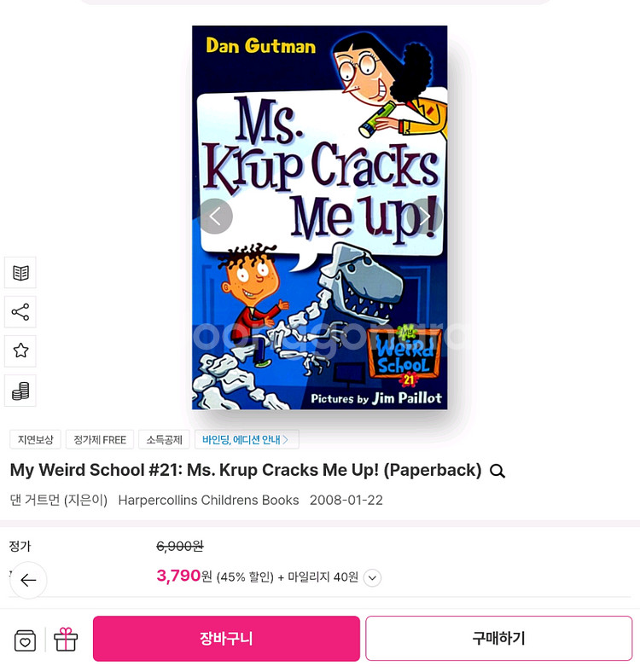The width and height of the screenshot is (640, 672).
Task: Open Harpercollins Childrens Books publisher link
Action: pyautogui.click(x=208, y=500)
